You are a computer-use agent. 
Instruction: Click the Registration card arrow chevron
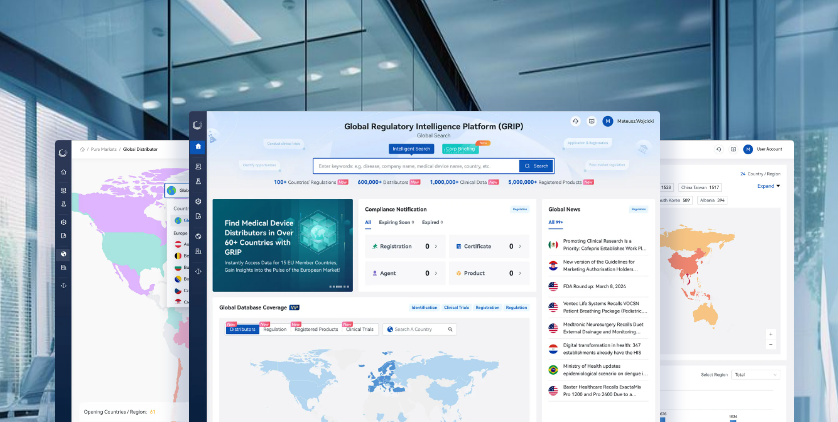(x=436, y=246)
